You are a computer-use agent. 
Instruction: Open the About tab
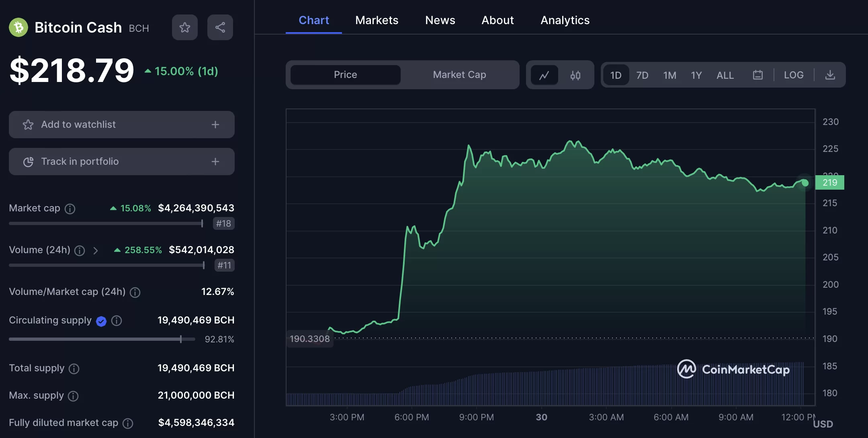pyautogui.click(x=497, y=20)
